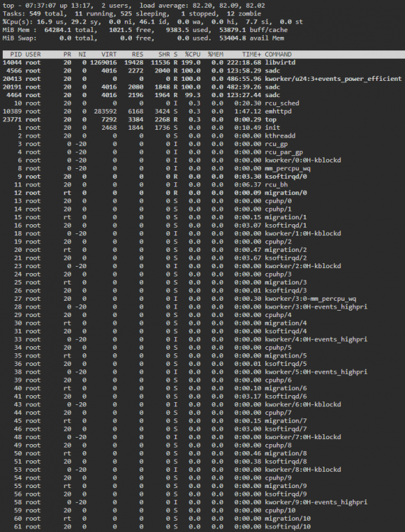Select the mm_percpu_wq command entry

point(288,168)
